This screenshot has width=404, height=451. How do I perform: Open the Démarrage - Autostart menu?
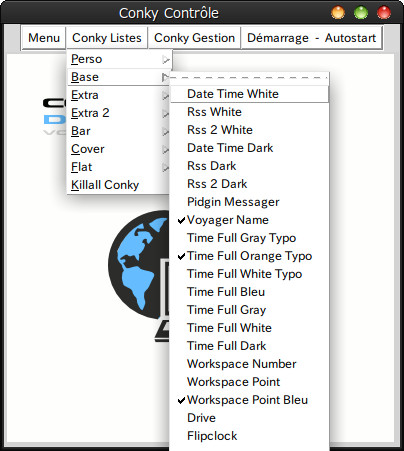(311, 38)
